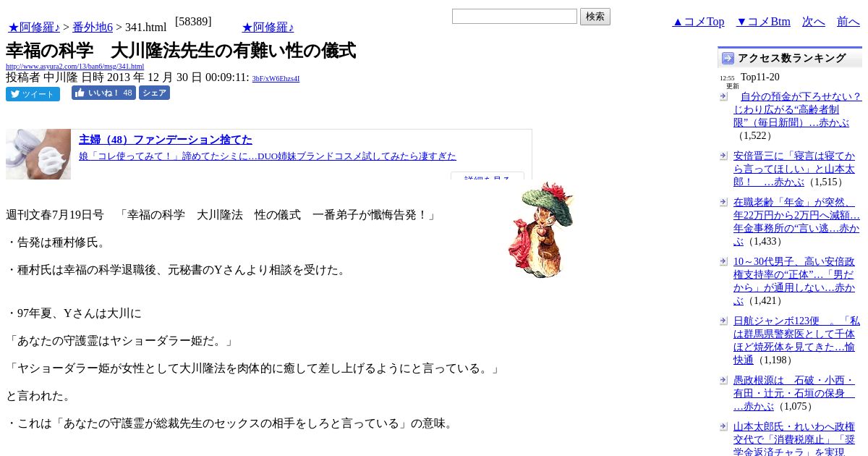Click the article title 幸福の科学 大川隆法先生
This screenshot has height=456, width=868.
(x=181, y=51)
